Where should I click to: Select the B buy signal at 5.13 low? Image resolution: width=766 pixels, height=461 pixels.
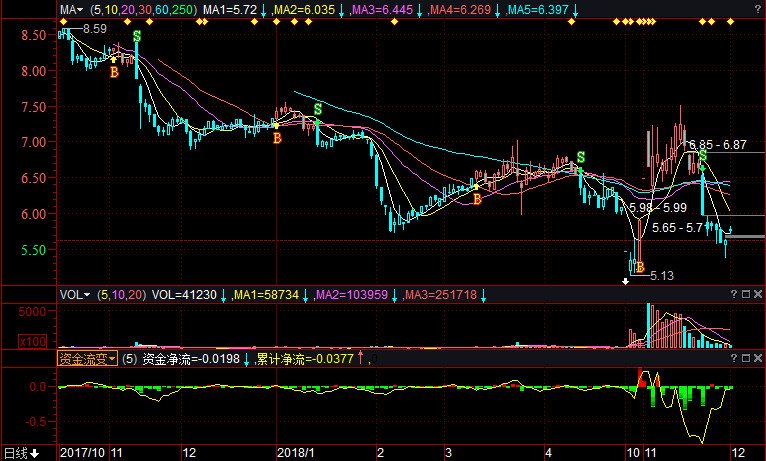click(x=640, y=267)
